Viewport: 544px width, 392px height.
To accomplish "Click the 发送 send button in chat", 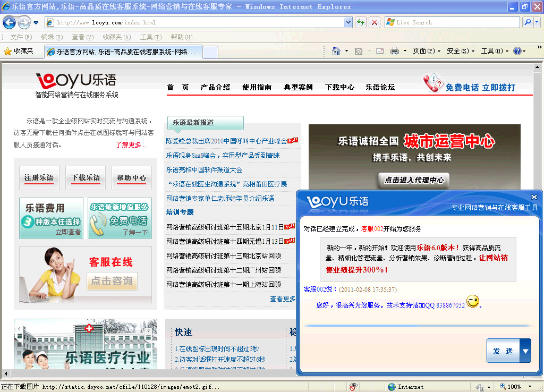I will [503, 351].
